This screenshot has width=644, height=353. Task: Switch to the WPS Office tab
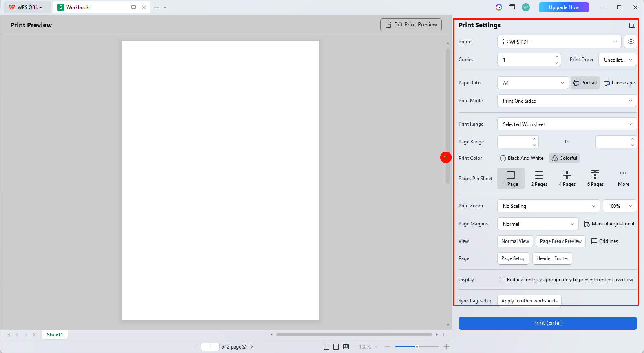[x=27, y=7]
